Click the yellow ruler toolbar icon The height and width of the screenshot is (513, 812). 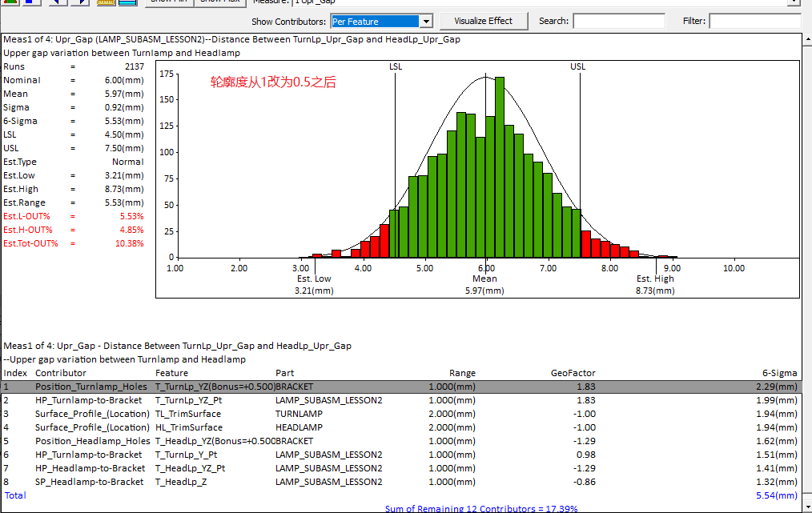(107, 2)
